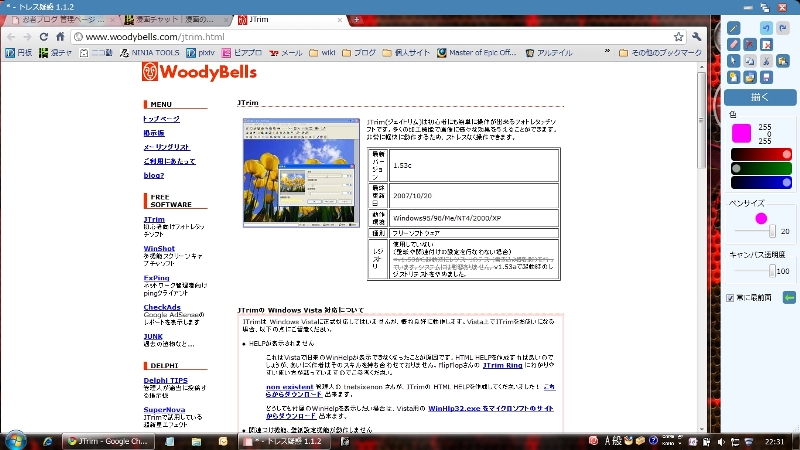Open a new browser tab
Screen dimensions: 800x450
pyautogui.click(x=357, y=19)
